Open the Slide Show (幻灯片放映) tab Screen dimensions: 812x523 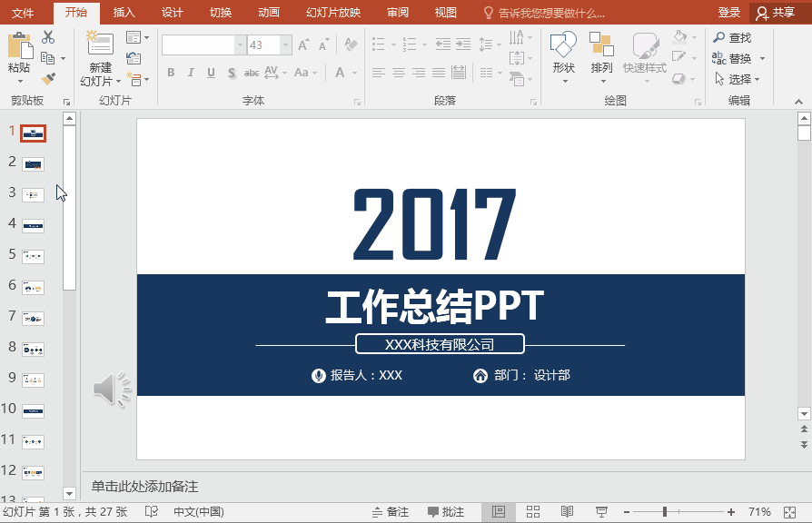coord(333,13)
